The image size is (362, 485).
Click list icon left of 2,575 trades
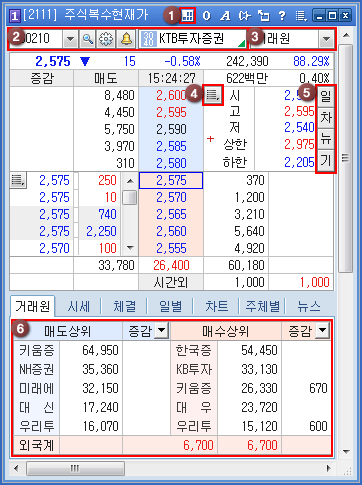pyautogui.click(x=18, y=180)
